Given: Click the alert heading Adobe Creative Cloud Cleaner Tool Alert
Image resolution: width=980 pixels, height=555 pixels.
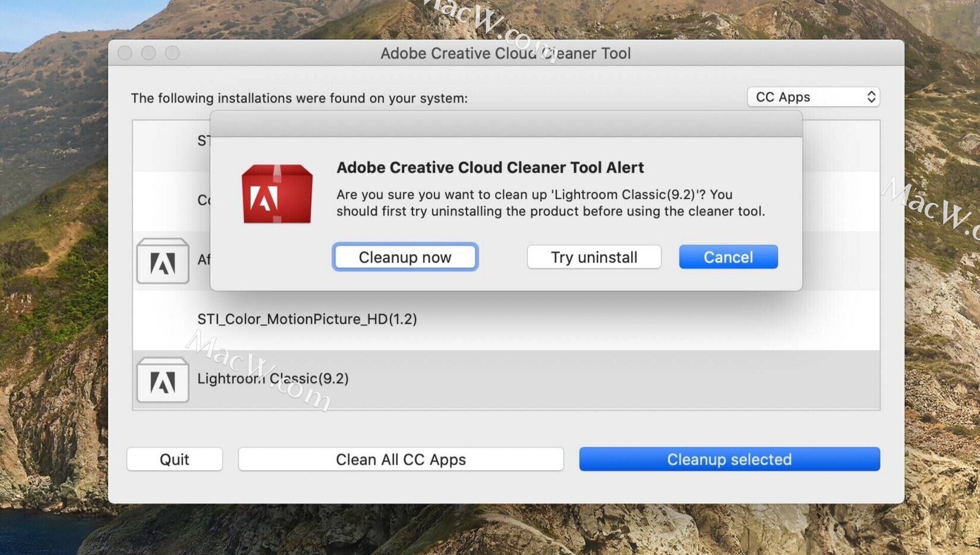Looking at the screenshot, I should click(490, 167).
